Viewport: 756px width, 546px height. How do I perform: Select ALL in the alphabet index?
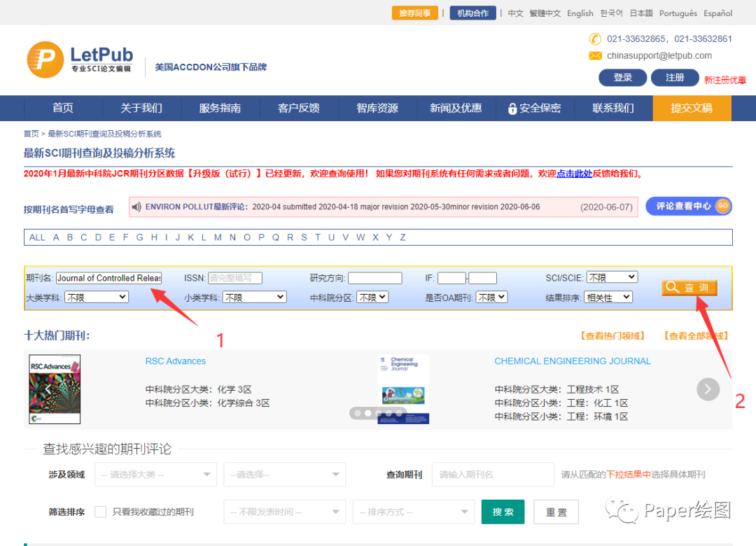pos(37,237)
